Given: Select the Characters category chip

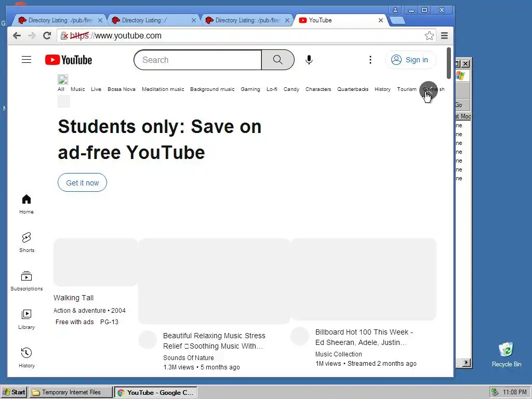Looking at the screenshot, I should [x=318, y=89].
